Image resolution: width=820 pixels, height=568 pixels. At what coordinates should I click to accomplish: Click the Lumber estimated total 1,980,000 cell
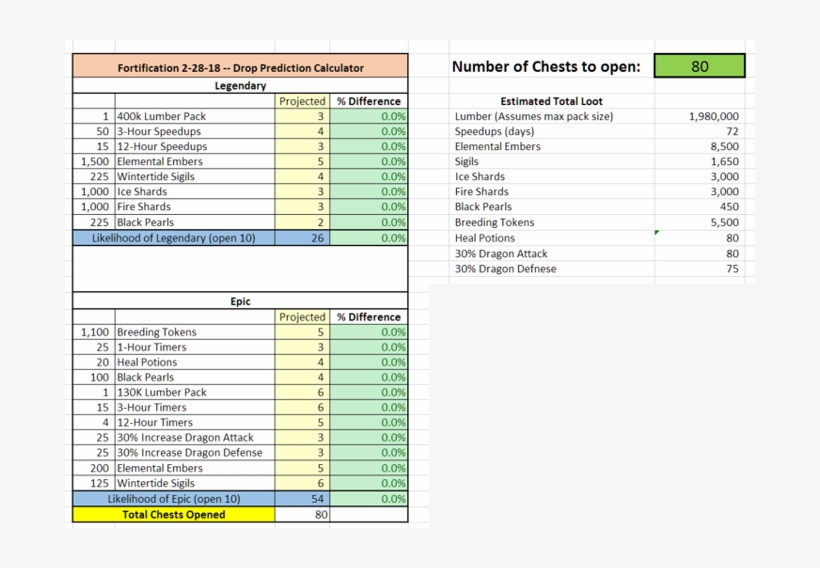(x=700, y=116)
